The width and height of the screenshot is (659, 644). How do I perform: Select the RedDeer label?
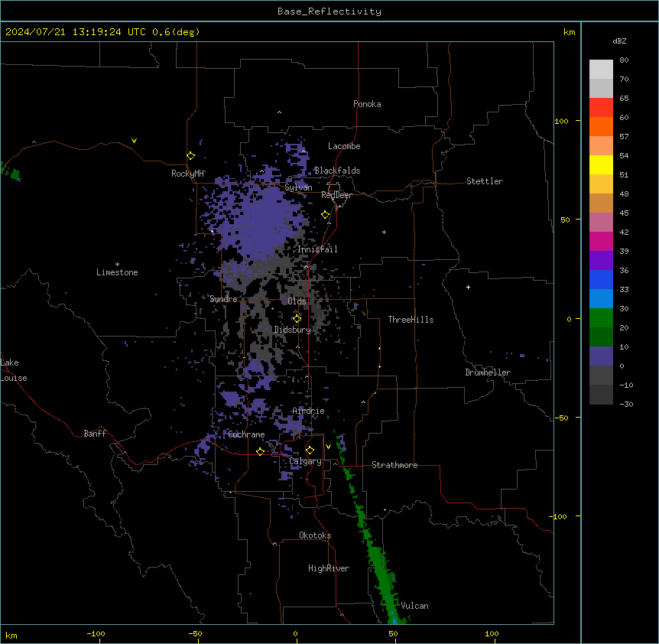pyautogui.click(x=336, y=195)
